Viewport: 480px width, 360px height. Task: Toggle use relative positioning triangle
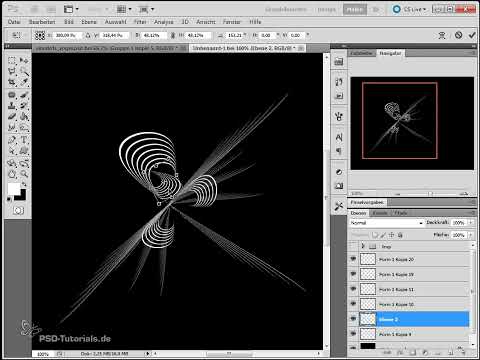(x=88, y=35)
